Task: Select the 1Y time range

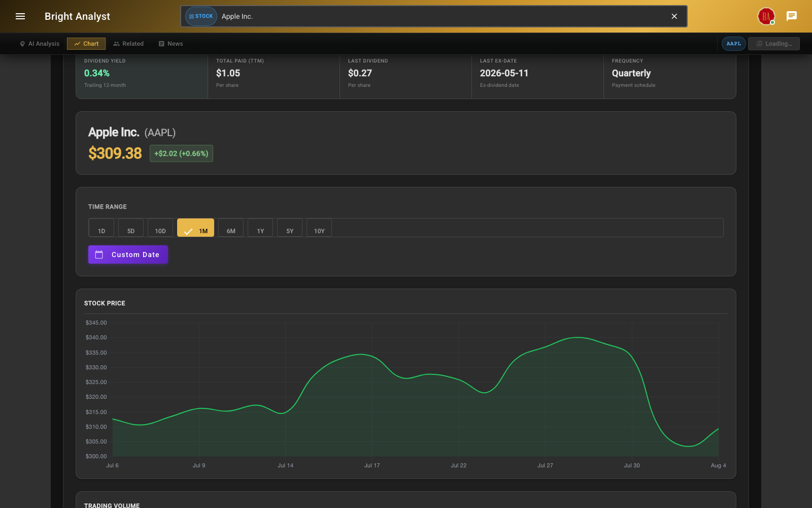Action: click(x=260, y=228)
